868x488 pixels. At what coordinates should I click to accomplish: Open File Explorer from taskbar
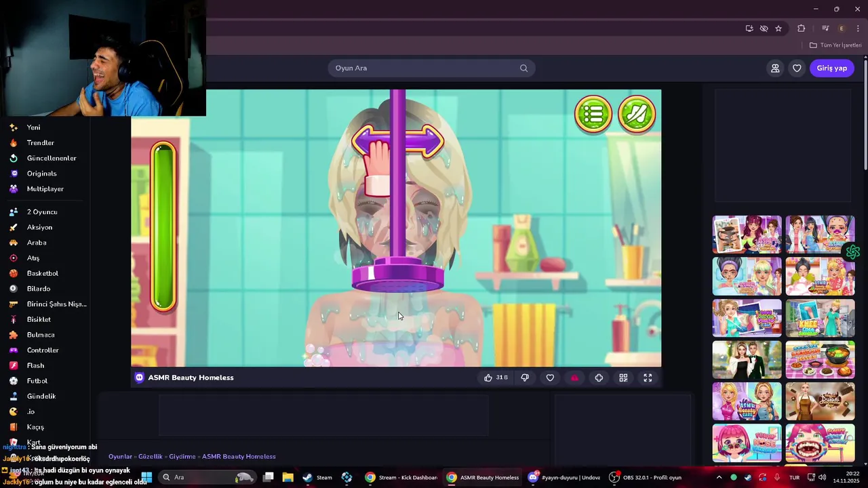[288, 477]
